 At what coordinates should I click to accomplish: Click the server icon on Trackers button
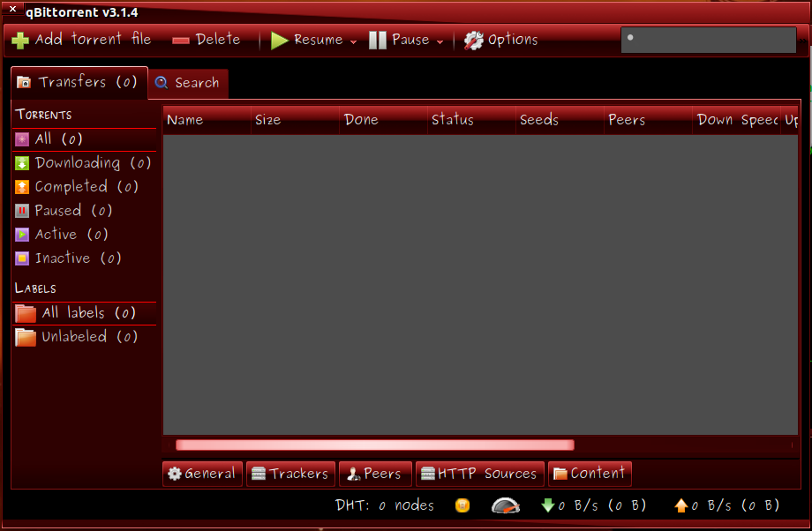(259, 474)
